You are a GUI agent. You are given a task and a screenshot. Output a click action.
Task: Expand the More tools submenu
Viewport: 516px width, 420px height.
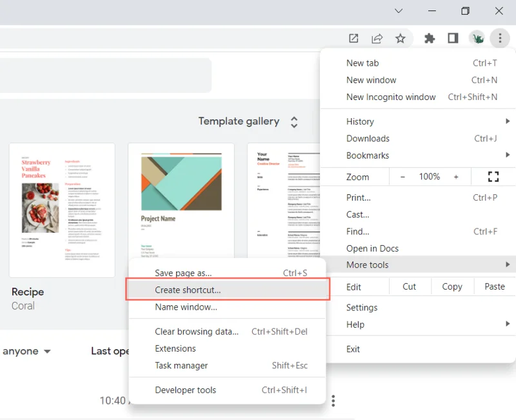point(418,265)
